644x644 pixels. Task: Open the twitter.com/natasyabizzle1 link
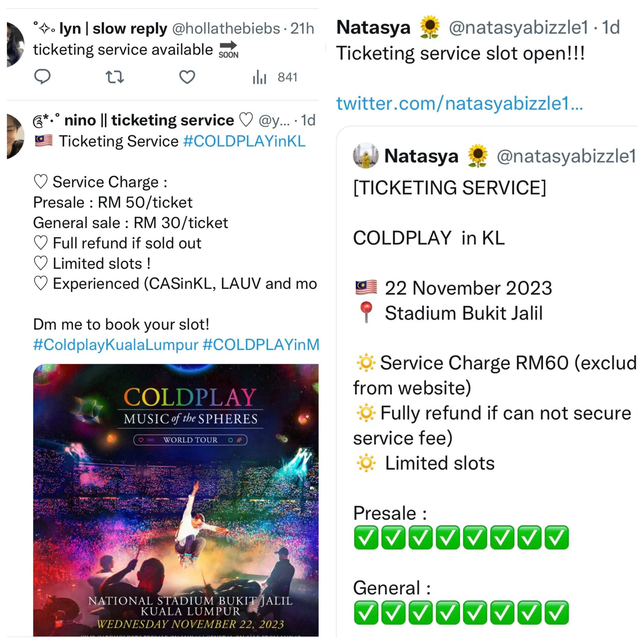459,103
